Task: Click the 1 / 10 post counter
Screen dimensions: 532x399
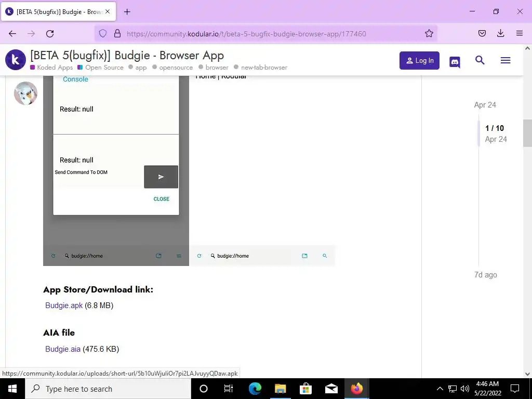Action: tap(495, 128)
